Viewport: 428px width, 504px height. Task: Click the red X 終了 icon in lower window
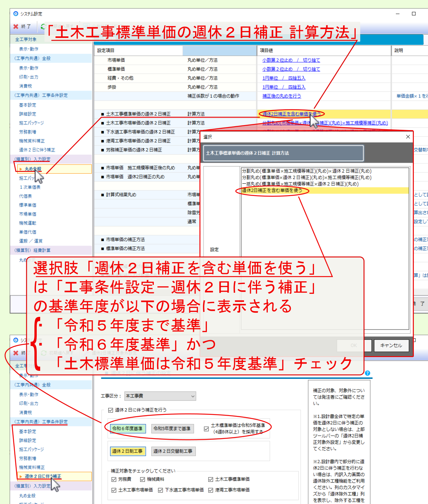pyautogui.click(x=16, y=353)
